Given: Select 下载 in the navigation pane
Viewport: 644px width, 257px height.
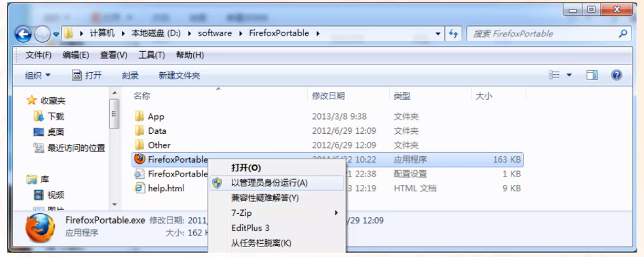Looking at the screenshot, I should [56, 116].
